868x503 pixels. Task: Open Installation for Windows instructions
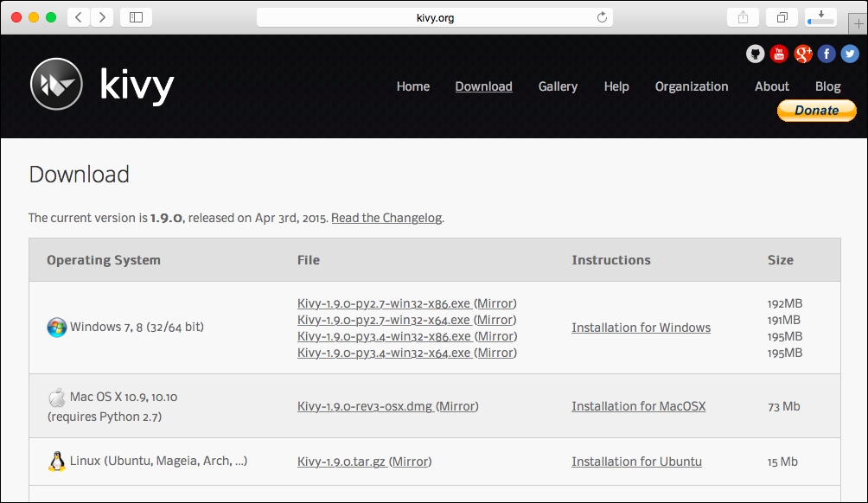click(x=641, y=328)
